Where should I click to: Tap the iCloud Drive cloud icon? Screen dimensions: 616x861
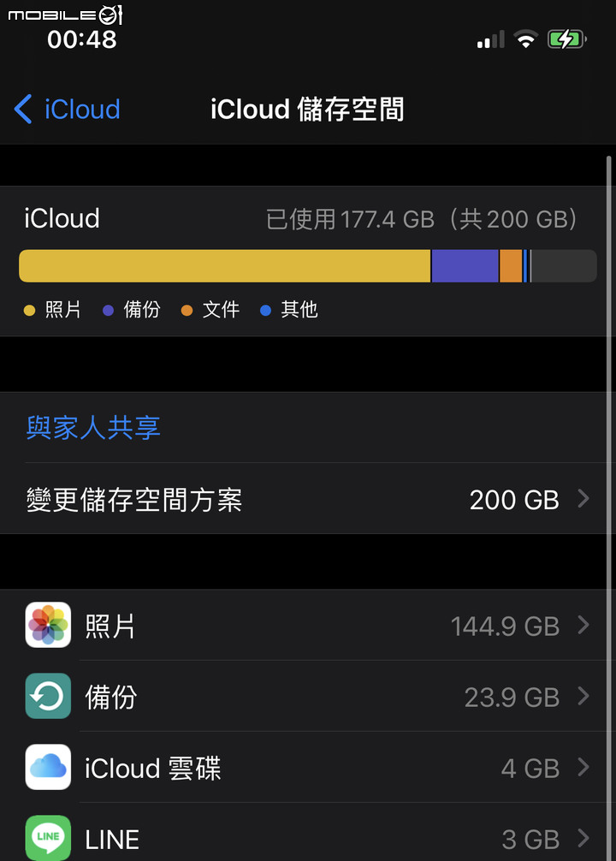click(48, 767)
